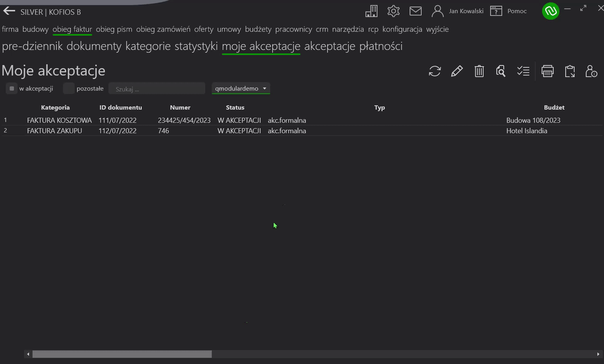The width and height of the screenshot is (604, 364).
Task: Click the scrollbar right arrow
Action: coord(598,354)
